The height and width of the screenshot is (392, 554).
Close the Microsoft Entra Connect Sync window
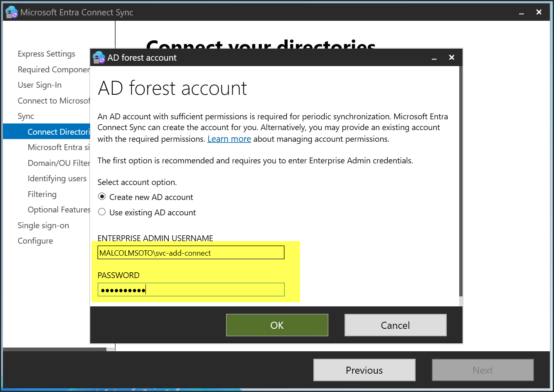coord(539,12)
